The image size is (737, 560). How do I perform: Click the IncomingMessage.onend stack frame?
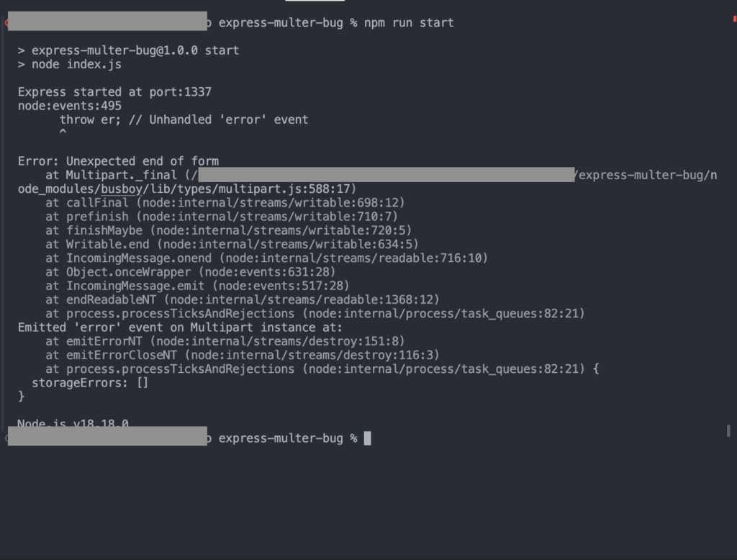point(266,258)
